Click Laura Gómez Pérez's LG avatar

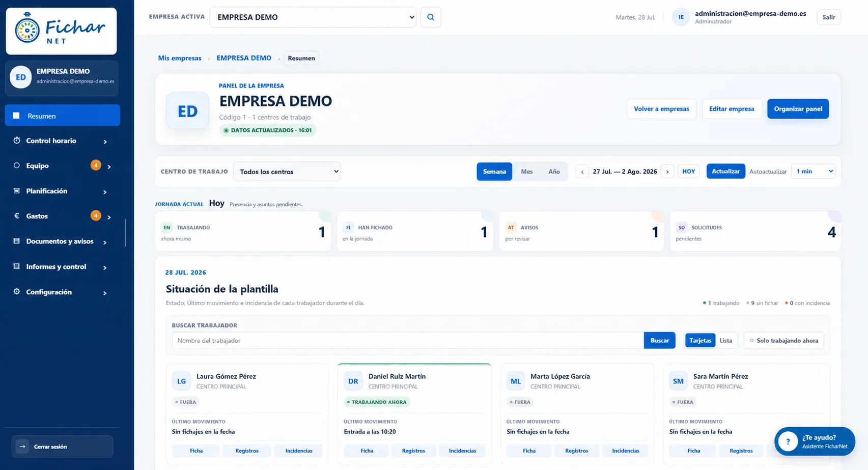pyautogui.click(x=182, y=381)
